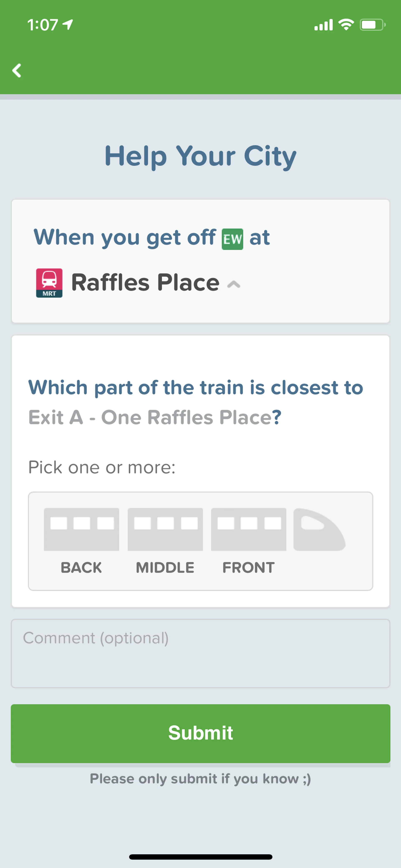Tap the train nose locomotive icon
The image size is (401, 868).
[x=319, y=529]
